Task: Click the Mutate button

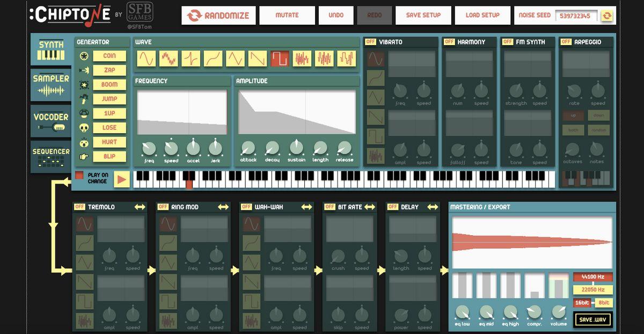Action: pyautogui.click(x=287, y=16)
